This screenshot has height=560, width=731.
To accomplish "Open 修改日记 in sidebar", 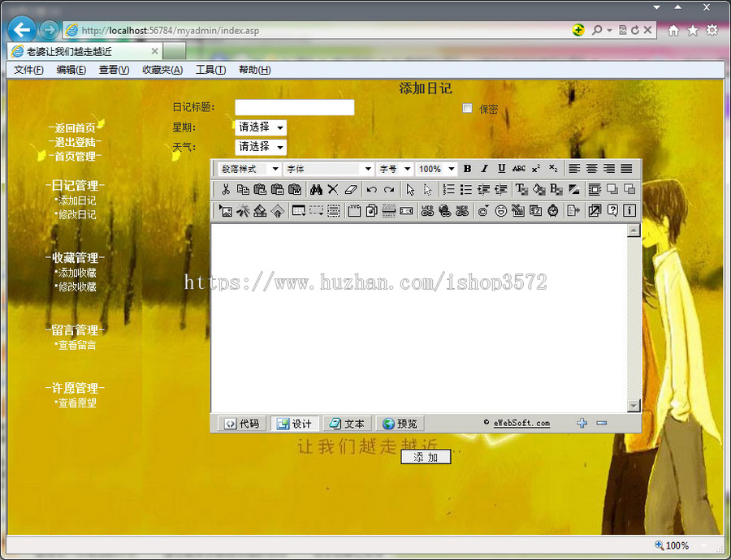I will pyautogui.click(x=76, y=215).
